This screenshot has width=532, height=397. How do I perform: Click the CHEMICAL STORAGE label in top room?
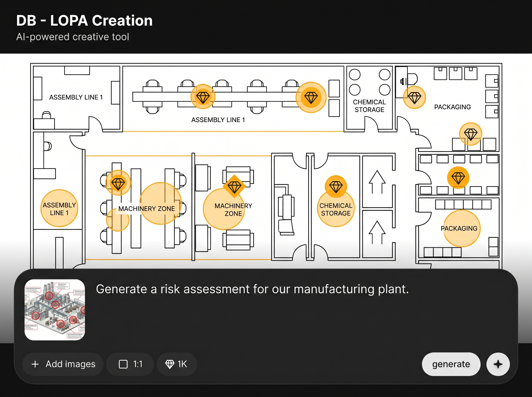tap(369, 106)
